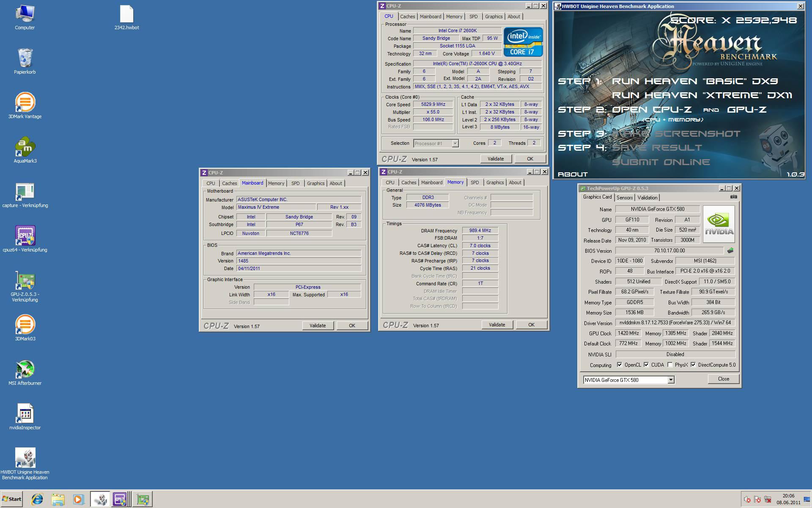Click TAKE SCREENSHOT step in Heaven app
Viewport: 812px width, 508px height.
(x=676, y=133)
